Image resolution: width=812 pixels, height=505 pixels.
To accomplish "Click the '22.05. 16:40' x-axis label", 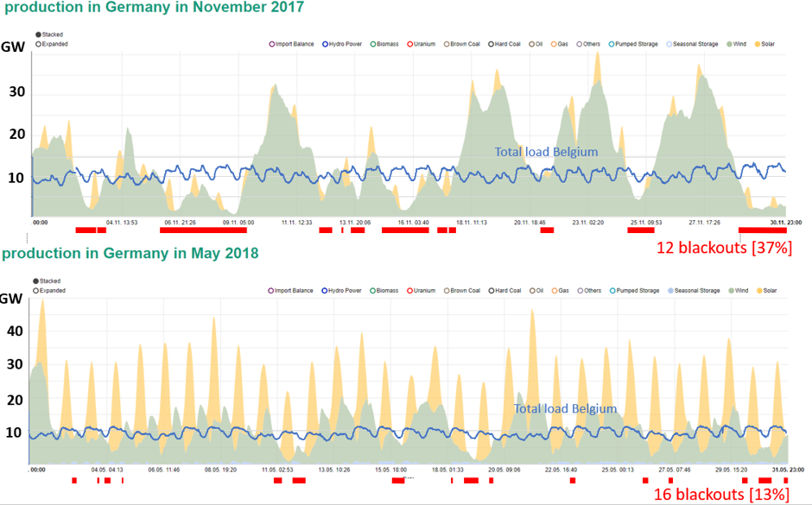I will click(561, 470).
